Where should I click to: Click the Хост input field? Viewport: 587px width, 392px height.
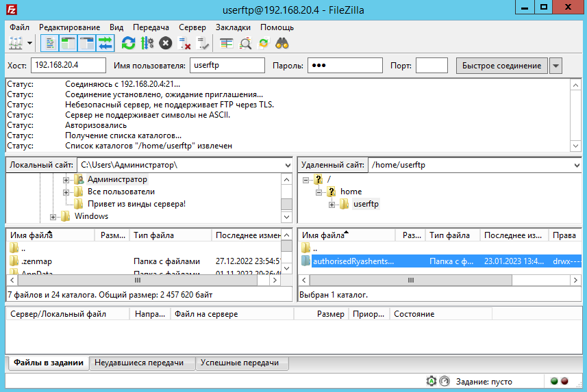[x=68, y=65]
